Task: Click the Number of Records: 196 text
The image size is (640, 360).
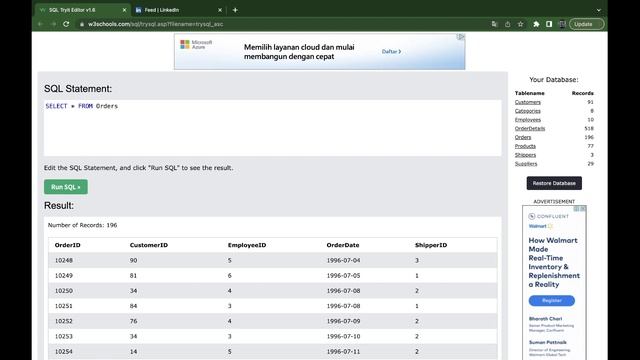Action: click(82, 225)
